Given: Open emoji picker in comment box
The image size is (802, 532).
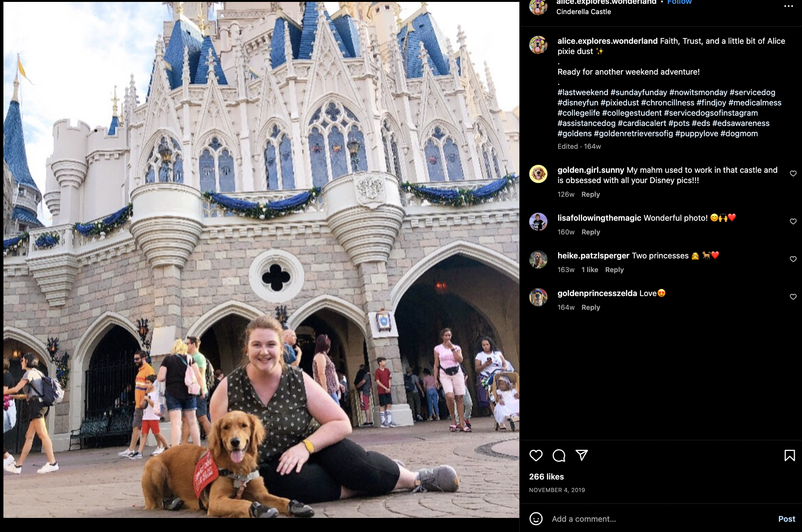Looking at the screenshot, I should pyautogui.click(x=536, y=518).
